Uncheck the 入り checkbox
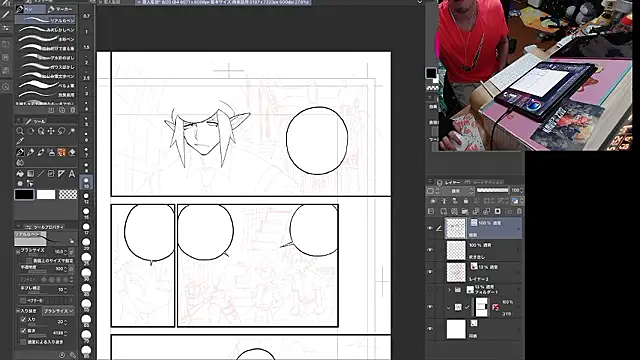Screen dimensions: 640x360 click(x=23, y=320)
